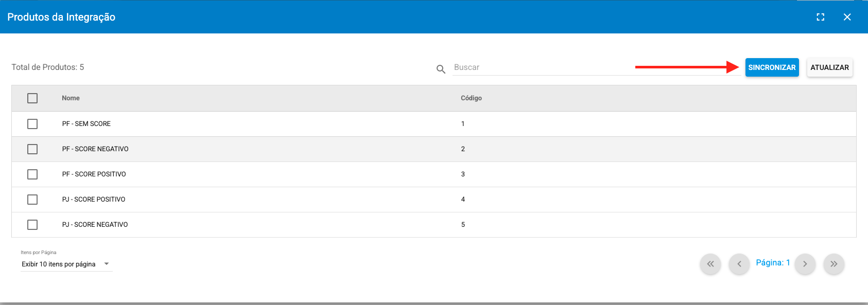Screen dimensions: 868x305
Task: Close the Produtos da Integração dialog
Action: pyautogui.click(x=847, y=17)
